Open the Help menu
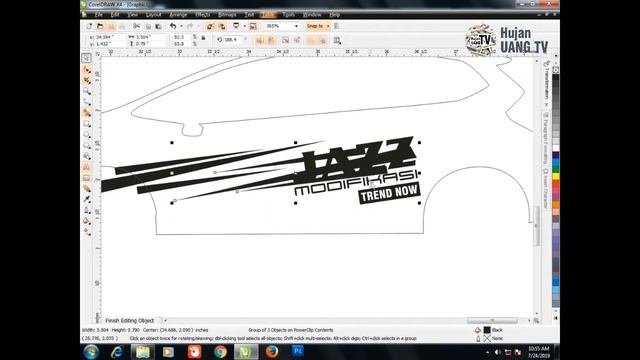The width and height of the screenshot is (640, 360). tap(334, 15)
